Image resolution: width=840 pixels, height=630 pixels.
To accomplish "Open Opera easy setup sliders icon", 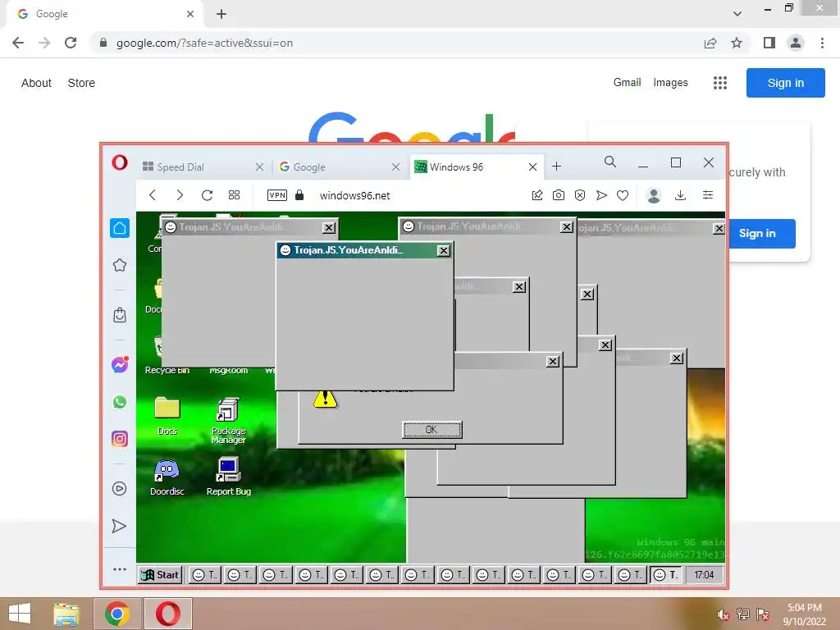I will (x=708, y=195).
